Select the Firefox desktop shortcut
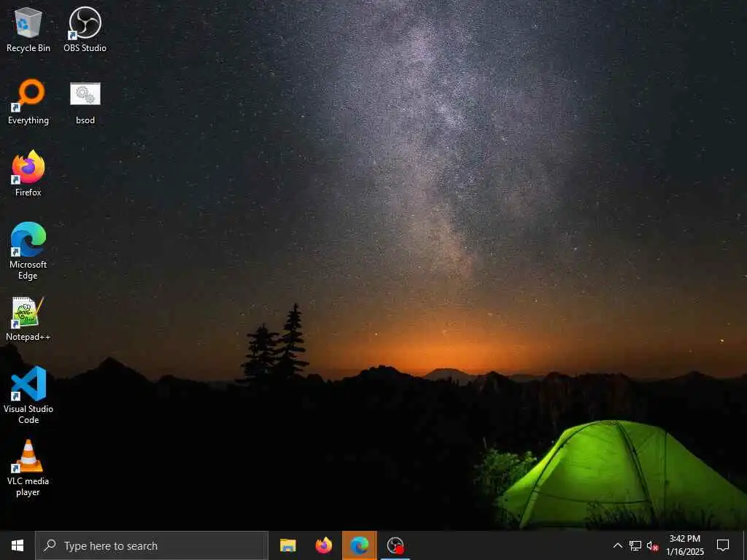The width and height of the screenshot is (747, 560). pos(28,174)
